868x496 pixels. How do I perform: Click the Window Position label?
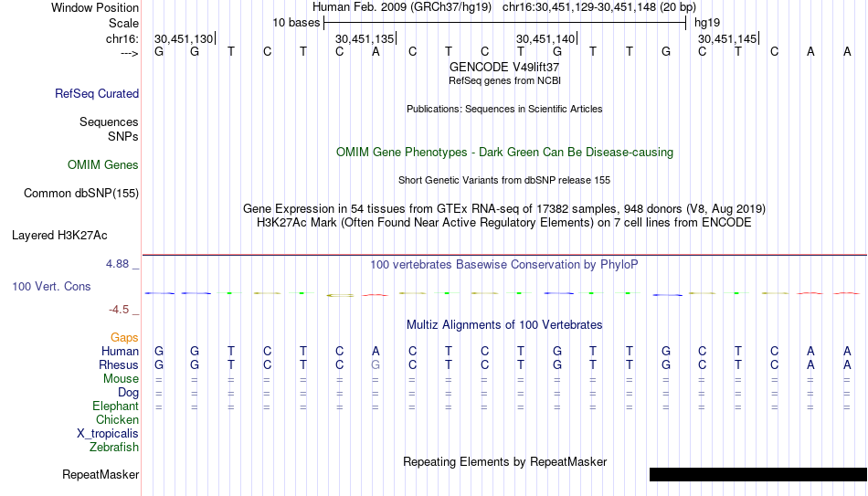(x=95, y=7)
